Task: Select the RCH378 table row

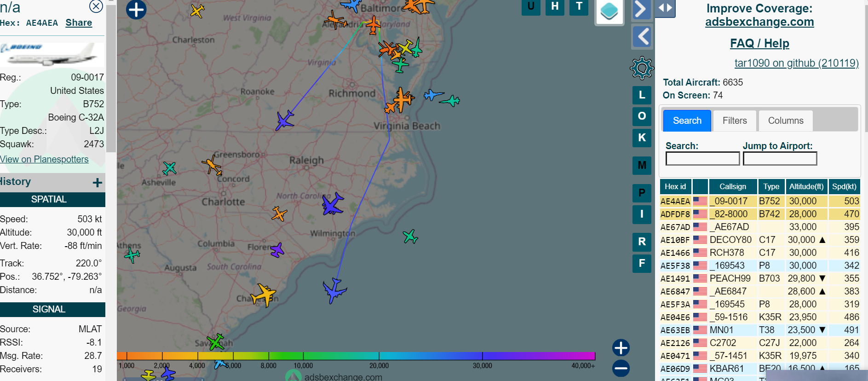Action: tap(760, 253)
